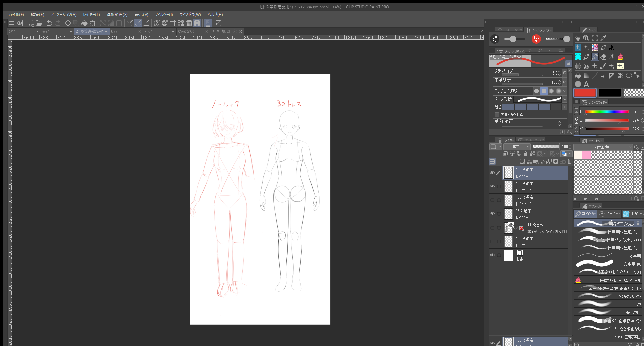Toggle the grid icon in the command bar
The height and width of the screenshot is (346, 644).
(173, 23)
